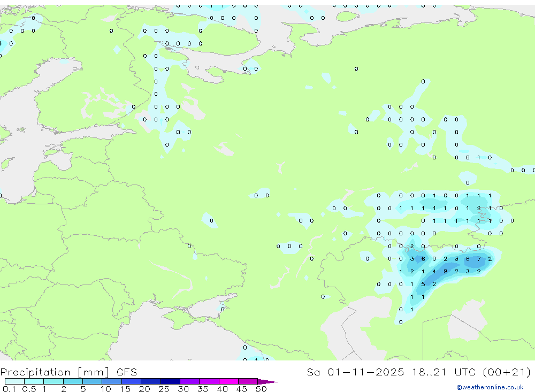Pick the legend swatch between 45 and 50
The image size is (535, 392).
click(248, 381)
